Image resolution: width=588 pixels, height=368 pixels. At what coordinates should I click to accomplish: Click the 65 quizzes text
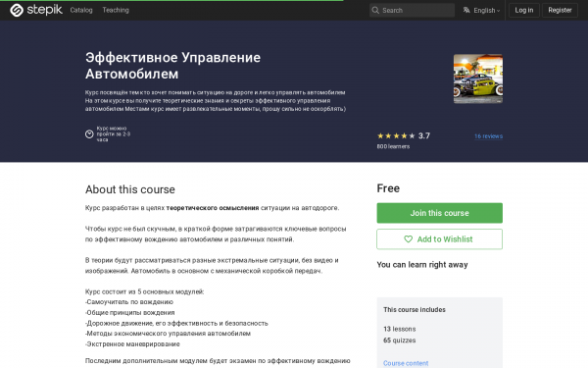click(x=400, y=341)
